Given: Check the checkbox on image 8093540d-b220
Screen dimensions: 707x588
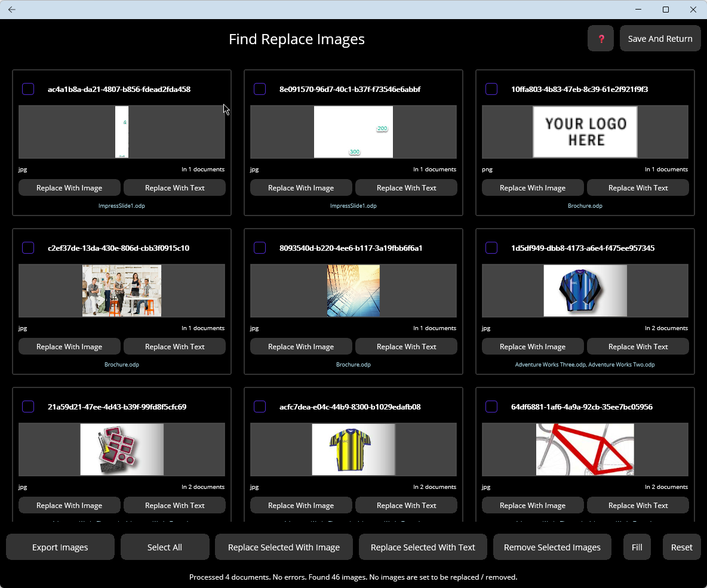Looking at the screenshot, I should pos(260,247).
